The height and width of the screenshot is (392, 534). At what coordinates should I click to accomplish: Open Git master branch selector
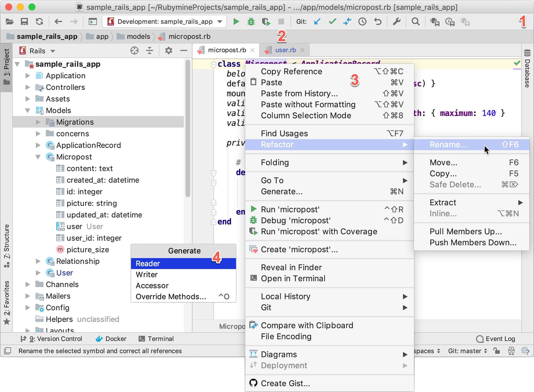pyautogui.click(x=468, y=351)
